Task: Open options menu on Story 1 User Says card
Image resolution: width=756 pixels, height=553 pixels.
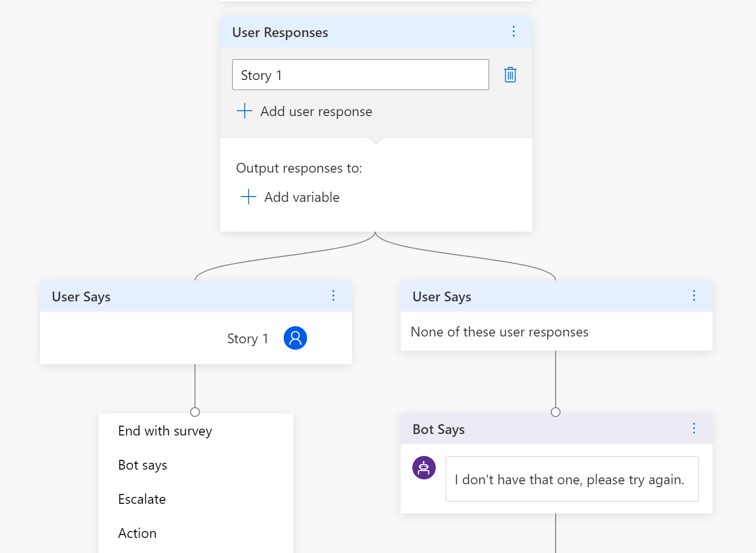Action: pos(333,296)
